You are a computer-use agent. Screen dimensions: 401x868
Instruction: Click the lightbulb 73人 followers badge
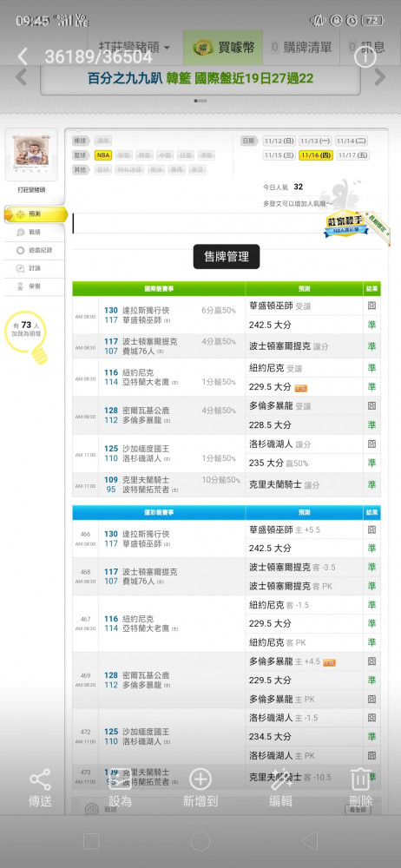coord(27,338)
